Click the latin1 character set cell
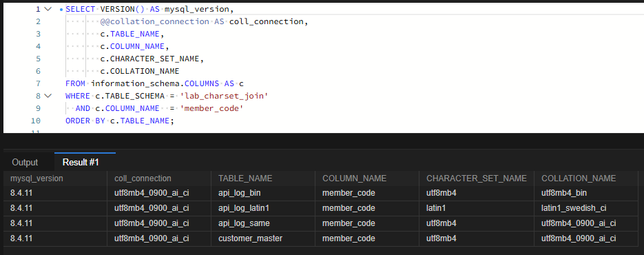The height and width of the screenshot is (255, 644). click(x=477, y=208)
